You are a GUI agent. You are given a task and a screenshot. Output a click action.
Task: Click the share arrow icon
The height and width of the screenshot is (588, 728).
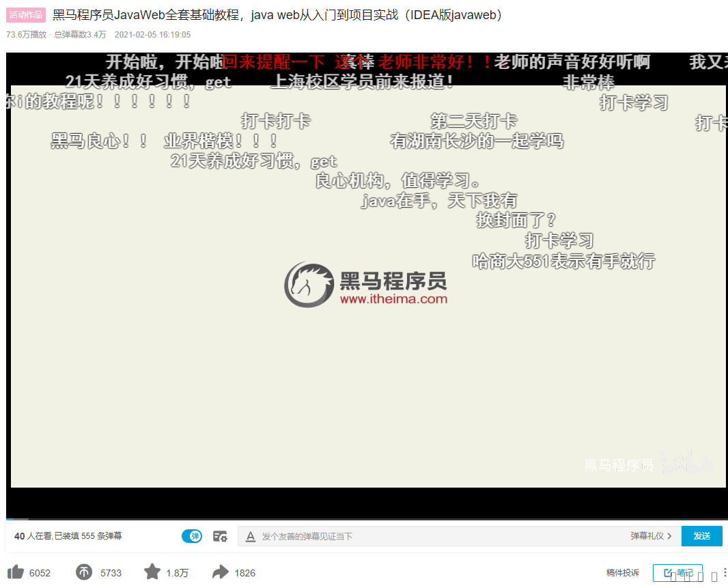coord(221,572)
